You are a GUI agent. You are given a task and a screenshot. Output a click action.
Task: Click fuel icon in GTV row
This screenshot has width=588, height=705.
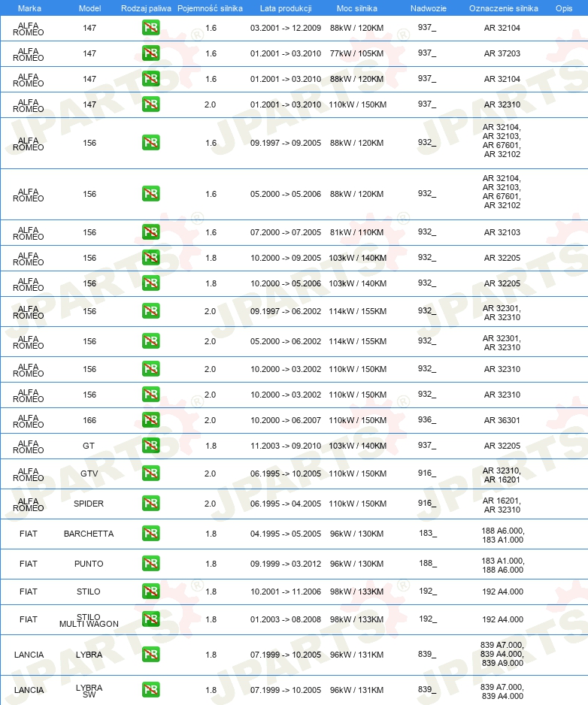(150, 474)
